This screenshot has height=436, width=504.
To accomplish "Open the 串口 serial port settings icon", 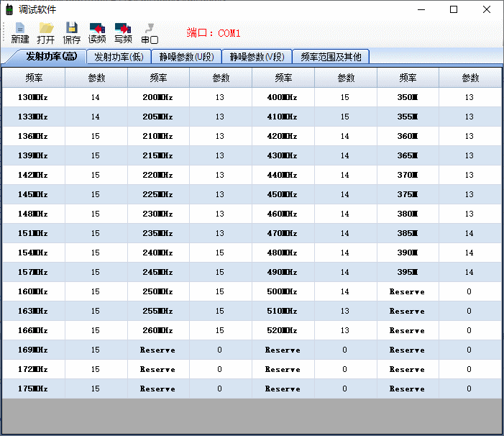I will 150,33.
